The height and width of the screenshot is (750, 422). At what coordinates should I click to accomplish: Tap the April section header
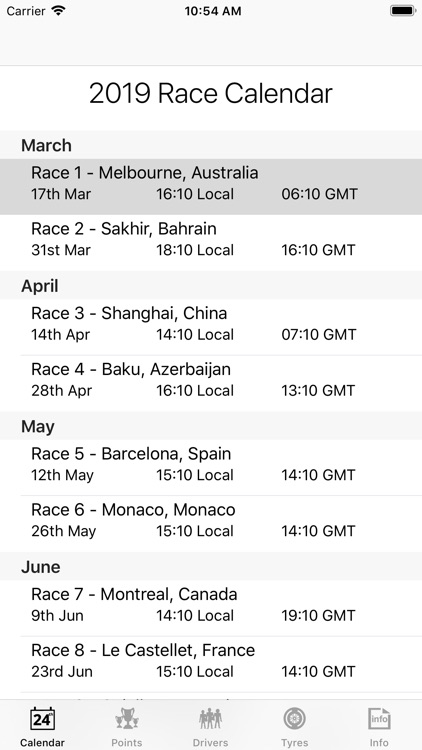(x=211, y=286)
